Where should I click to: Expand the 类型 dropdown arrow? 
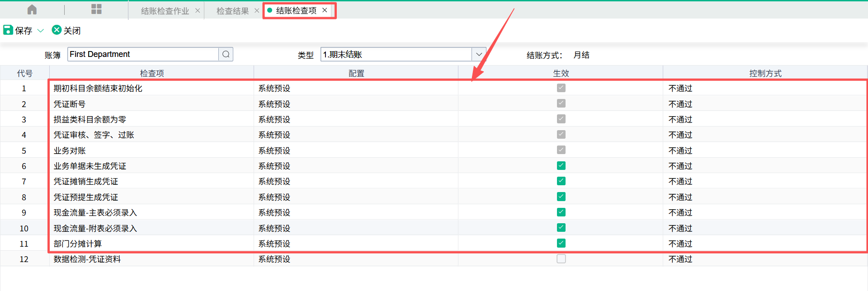click(479, 54)
